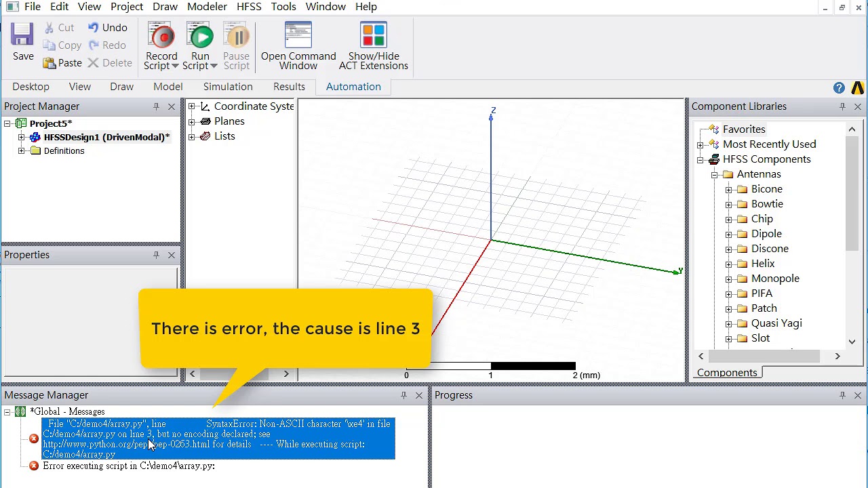Click the Ansys logo icon near help
The width and height of the screenshot is (868, 488).
(858, 88)
